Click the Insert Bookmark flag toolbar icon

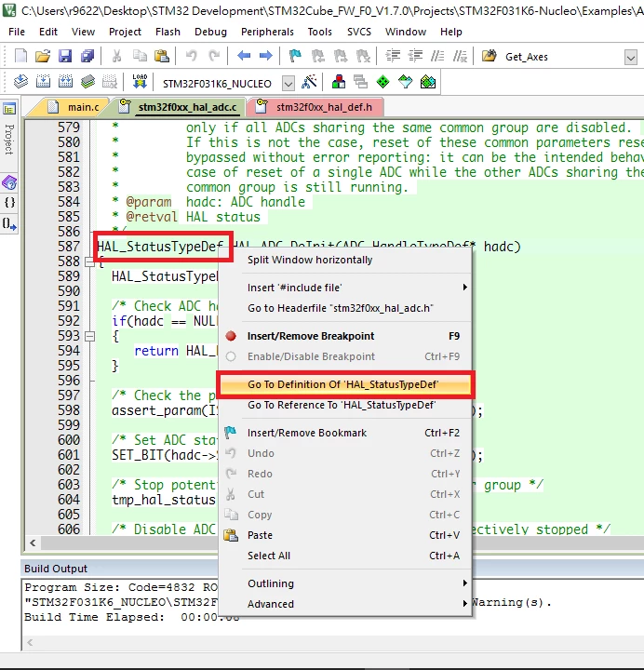[295, 56]
